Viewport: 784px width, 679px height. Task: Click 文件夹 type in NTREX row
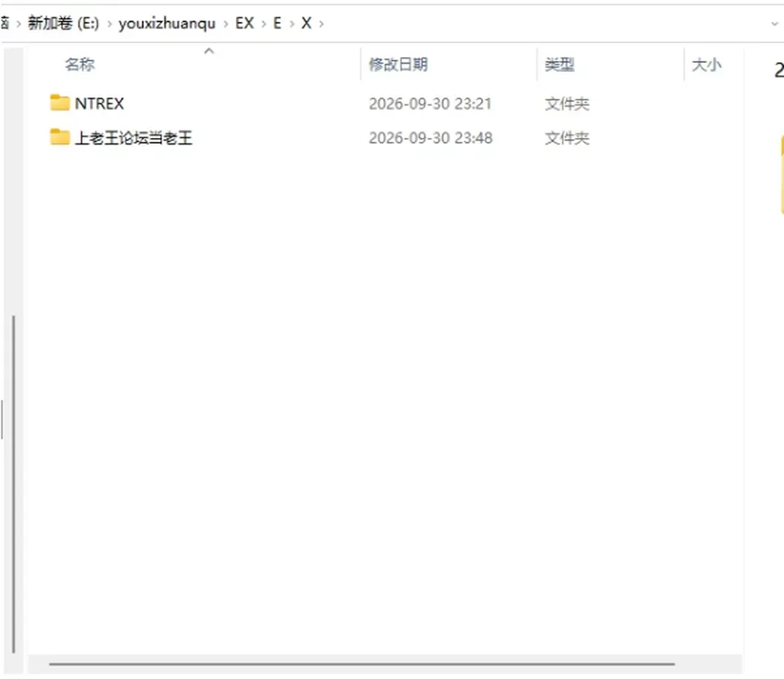[x=567, y=104]
